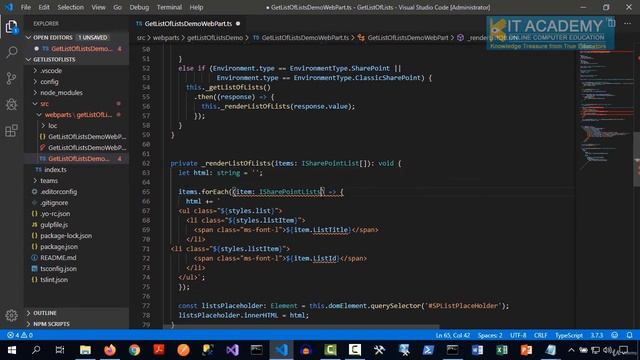The width and height of the screenshot is (640, 360).
Task: Collapse the src folder
Action: (x=44, y=104)
